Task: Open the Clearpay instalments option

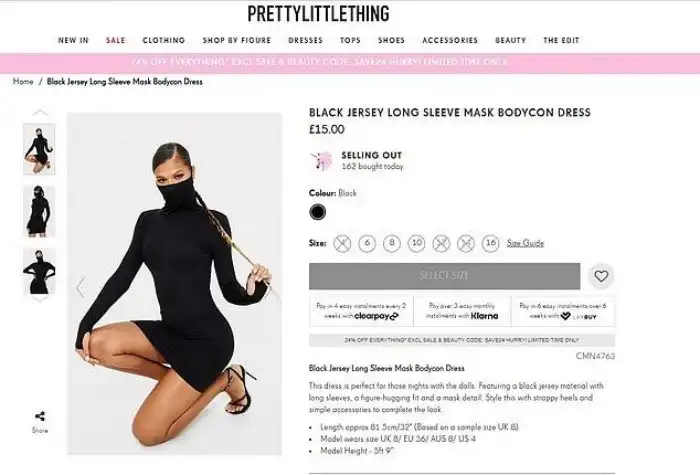Action: (361, 311)
